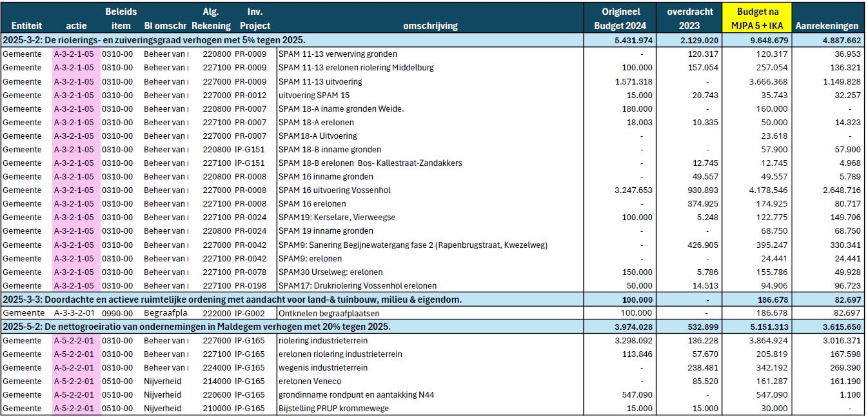
Task: Select the 'uitvoering SPAM 15' cell
Action: 315,95
